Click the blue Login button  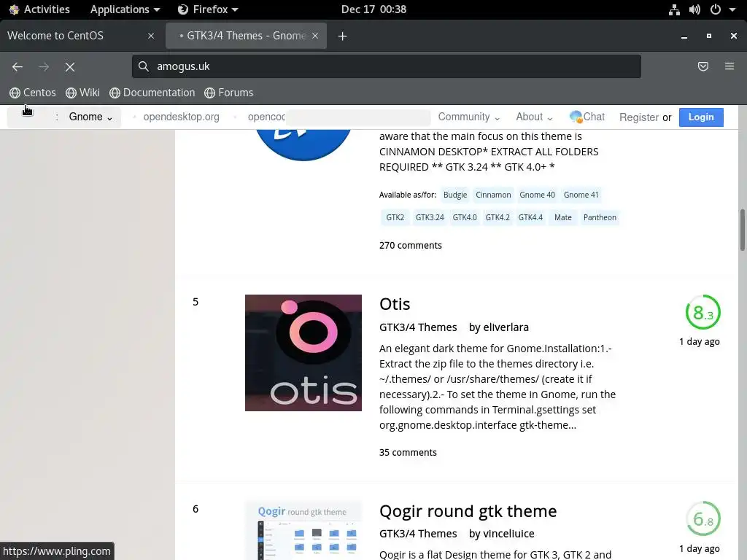(701, 117)
